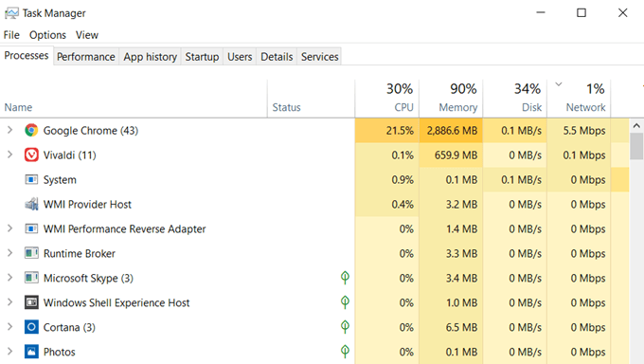This screenshot has width=644, height=364.
Task: Sort by the Network column header
Action: coord(579,99)
